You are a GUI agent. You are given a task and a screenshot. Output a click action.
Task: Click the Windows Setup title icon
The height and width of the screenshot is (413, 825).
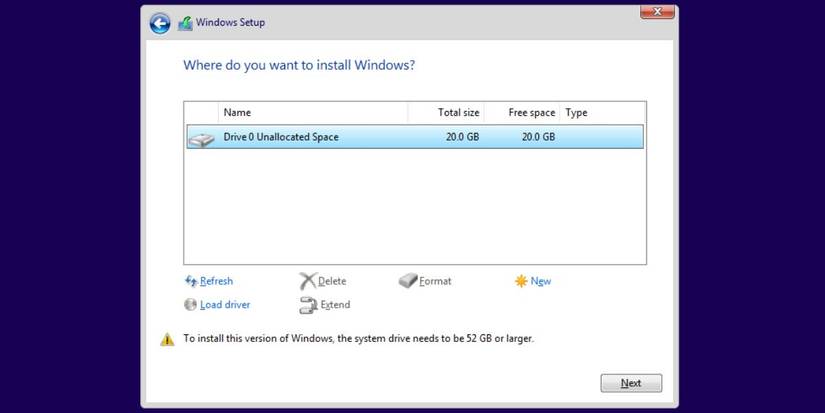(x=185, y=23)
